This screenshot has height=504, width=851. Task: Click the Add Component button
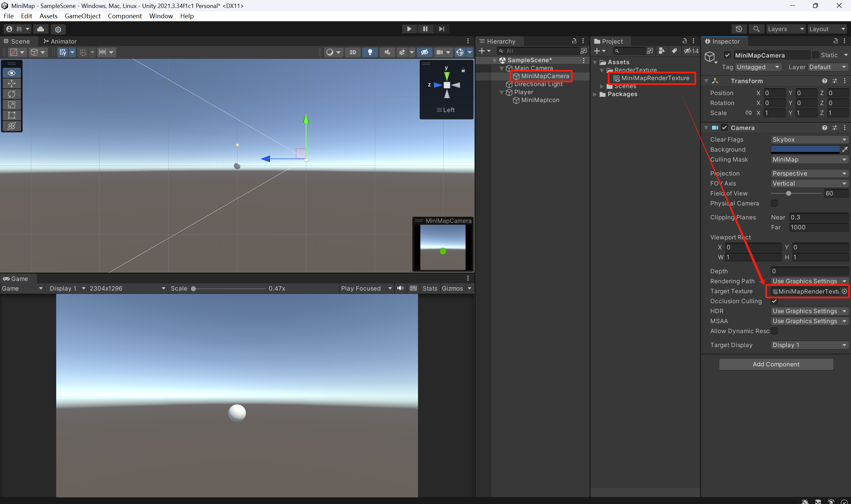(x=776, y=364)
